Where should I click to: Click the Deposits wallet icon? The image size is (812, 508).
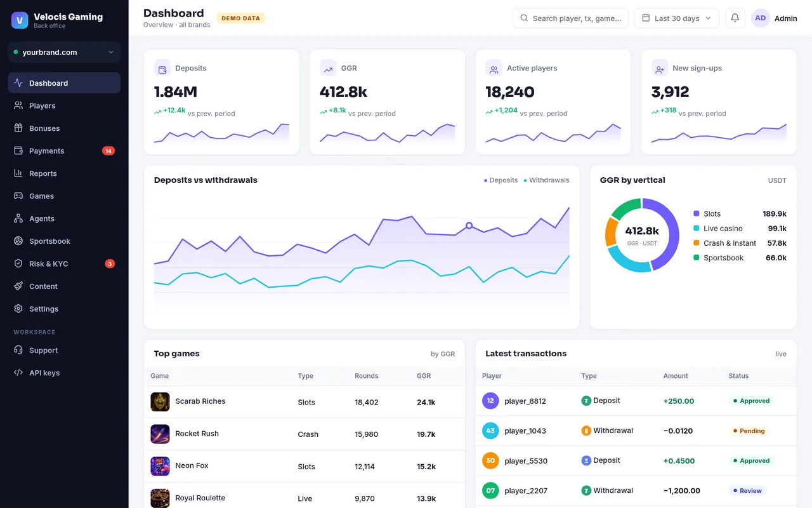(x=162, y=69)
